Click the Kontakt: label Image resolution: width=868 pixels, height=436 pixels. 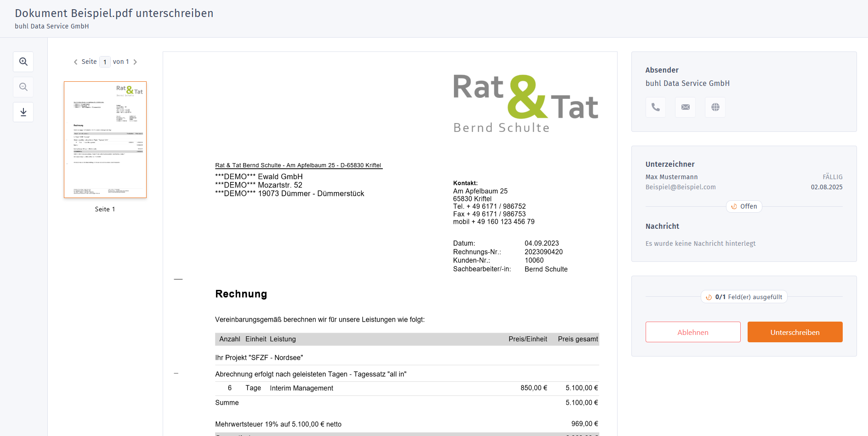click(465, 183)
